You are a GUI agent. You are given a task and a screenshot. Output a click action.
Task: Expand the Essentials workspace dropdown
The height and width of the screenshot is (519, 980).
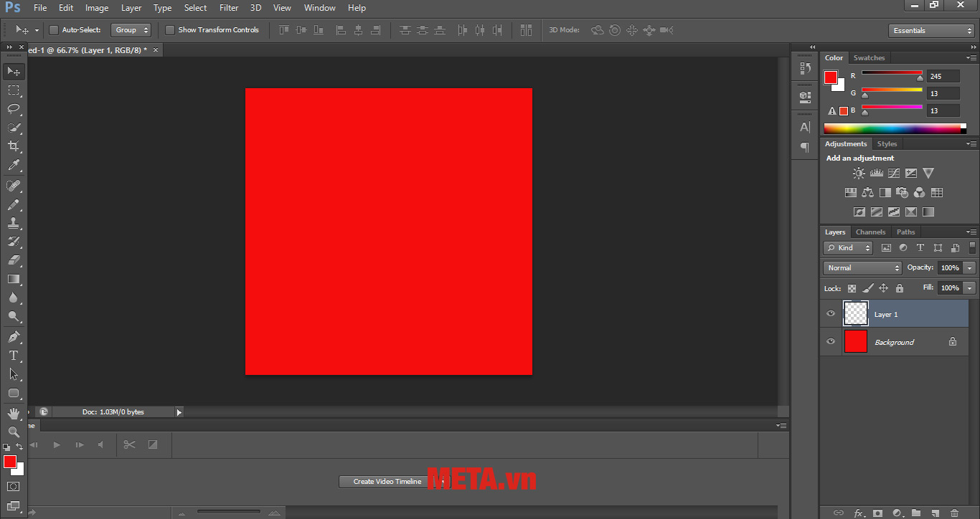(x=930, y=31)
